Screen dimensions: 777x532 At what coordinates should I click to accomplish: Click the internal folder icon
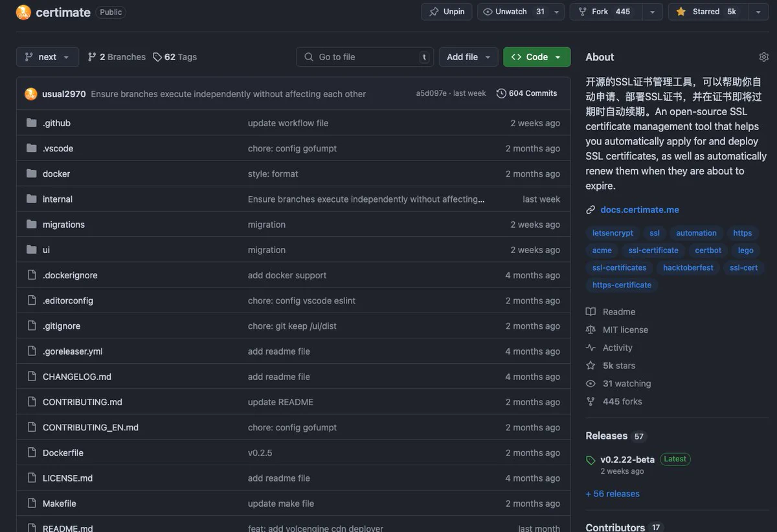point(32,199)
